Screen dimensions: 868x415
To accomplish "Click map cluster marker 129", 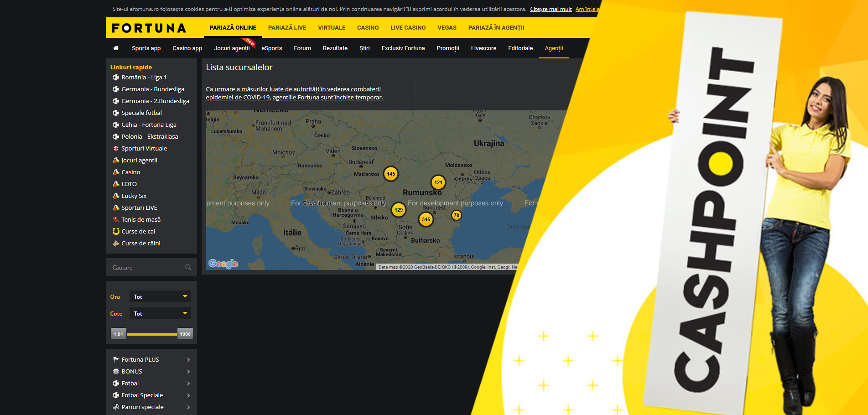I will click(x=399, y=210).
